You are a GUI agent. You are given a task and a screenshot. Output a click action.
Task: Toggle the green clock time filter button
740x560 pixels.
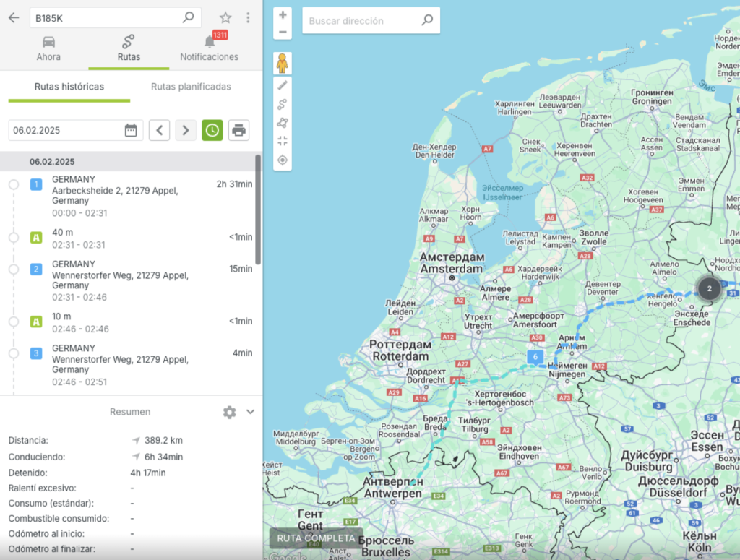[212, 130]
